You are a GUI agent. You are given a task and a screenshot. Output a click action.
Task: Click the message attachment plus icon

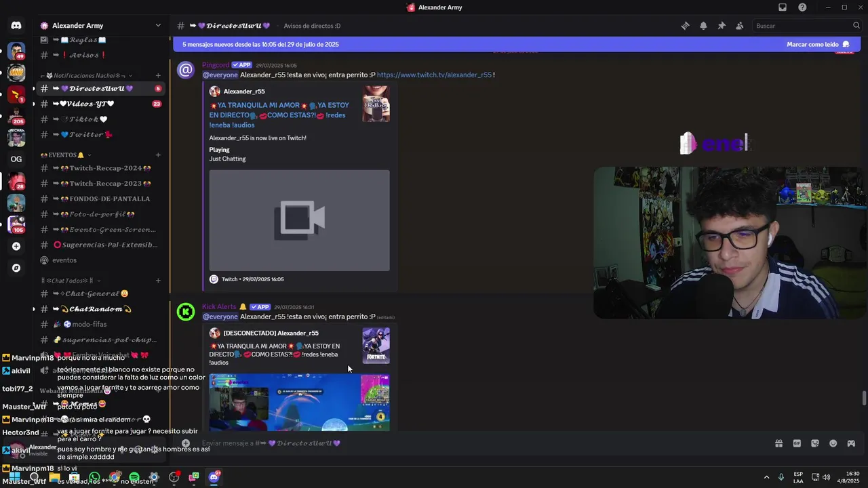185,443
